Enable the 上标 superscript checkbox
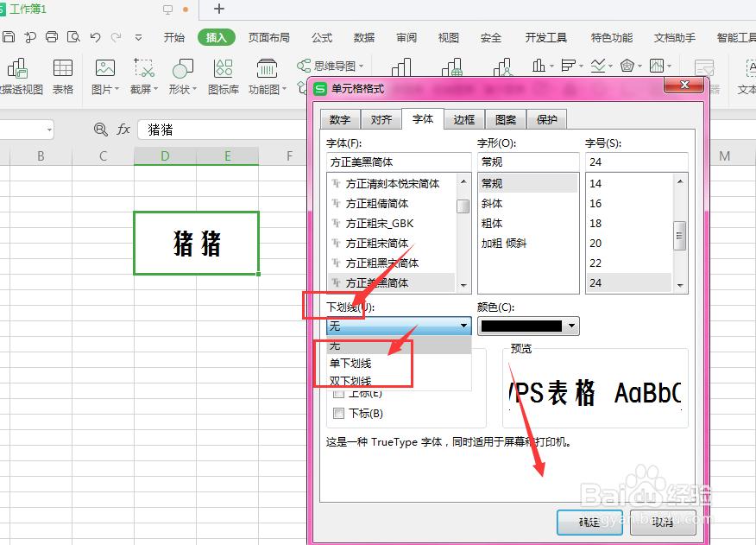The image size is (756, 545). point(338,393)
